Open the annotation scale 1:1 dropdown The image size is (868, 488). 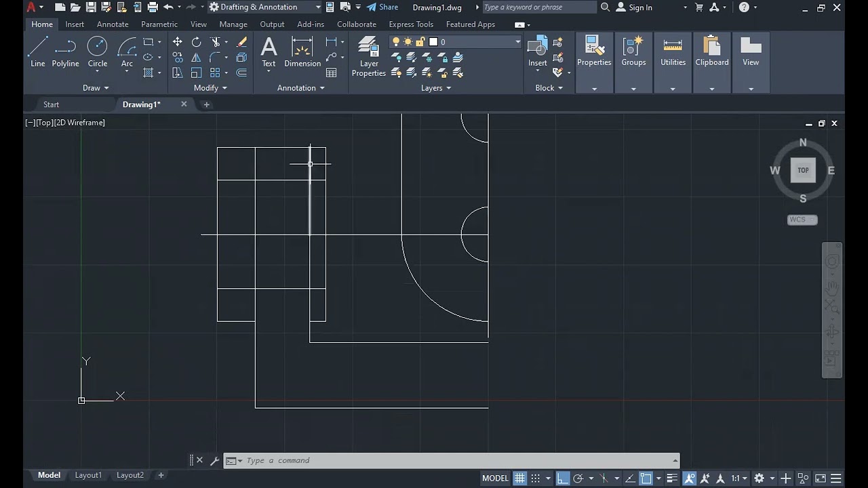[x=738, y=478]
